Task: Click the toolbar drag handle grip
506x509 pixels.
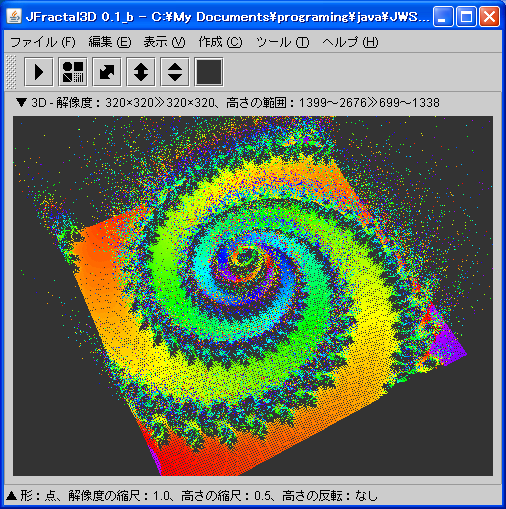Action: 11,72
